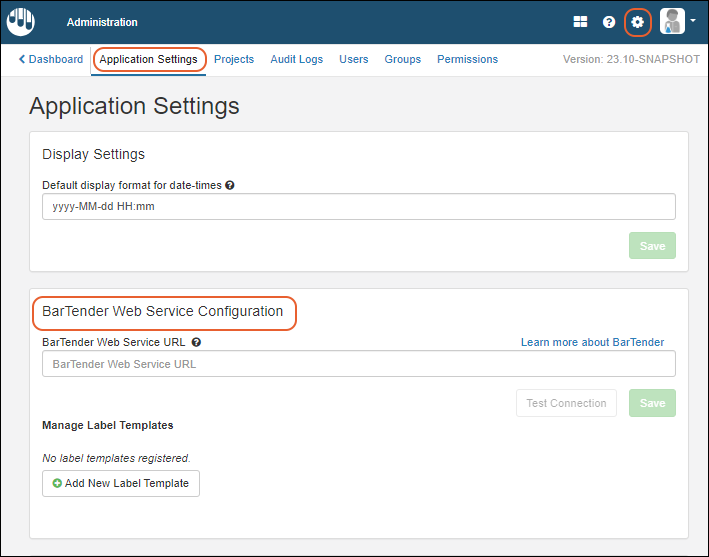Open the Audit Logs tab
Screen dimensions: 709x557
(x=296, y=59)
